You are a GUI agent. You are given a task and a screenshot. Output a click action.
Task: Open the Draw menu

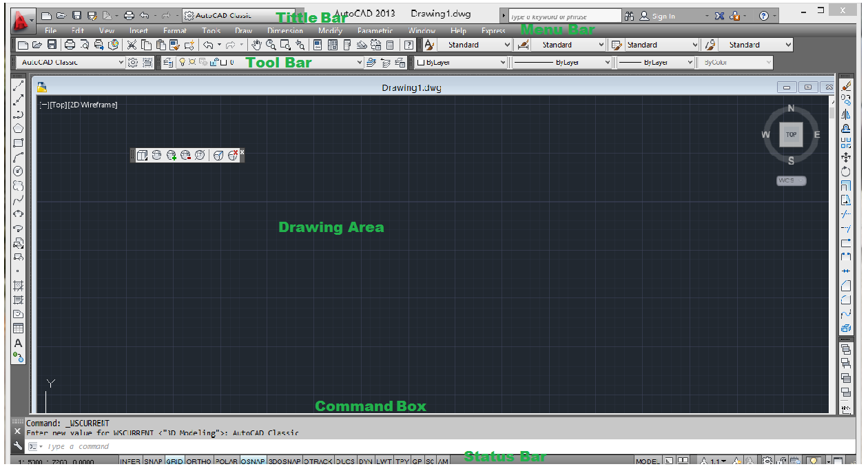pos(243,31)
